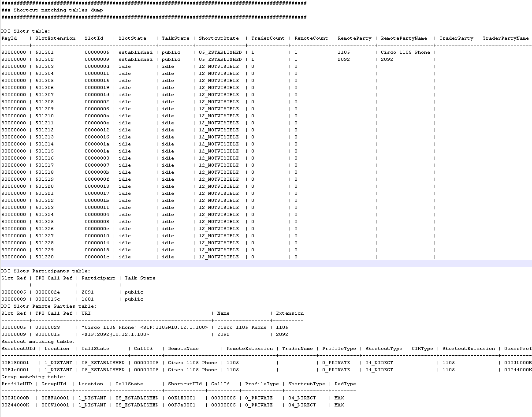Select group UId '00CV10001'

(55, 405)
